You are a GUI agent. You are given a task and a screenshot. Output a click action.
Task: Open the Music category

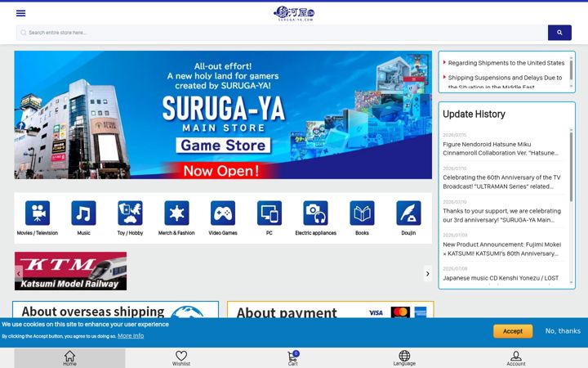[83, 218]
